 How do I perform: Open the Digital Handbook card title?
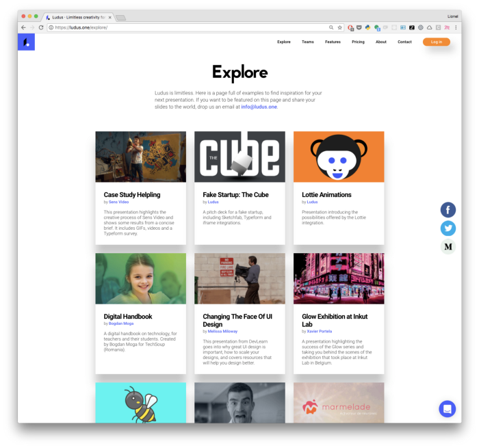click(x=128, y=317)
